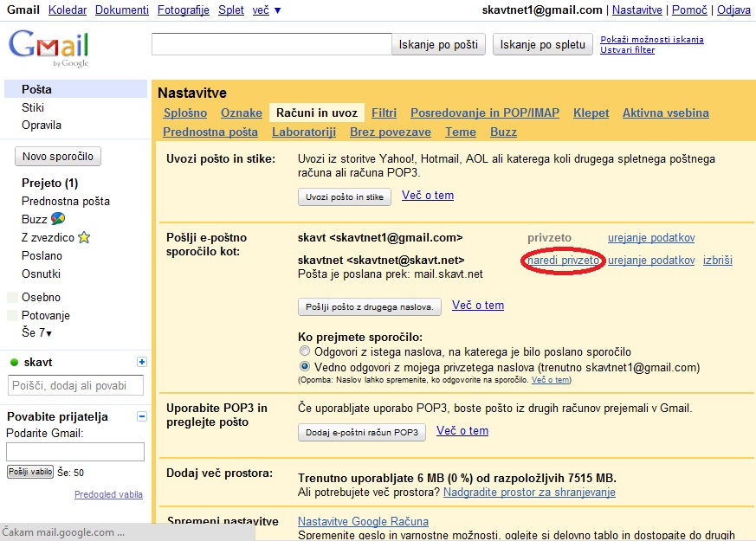Click the izbriši link for skavtnet@skavt.net
The width and height of the screenshot is (756, 541).
coord(717,261)
